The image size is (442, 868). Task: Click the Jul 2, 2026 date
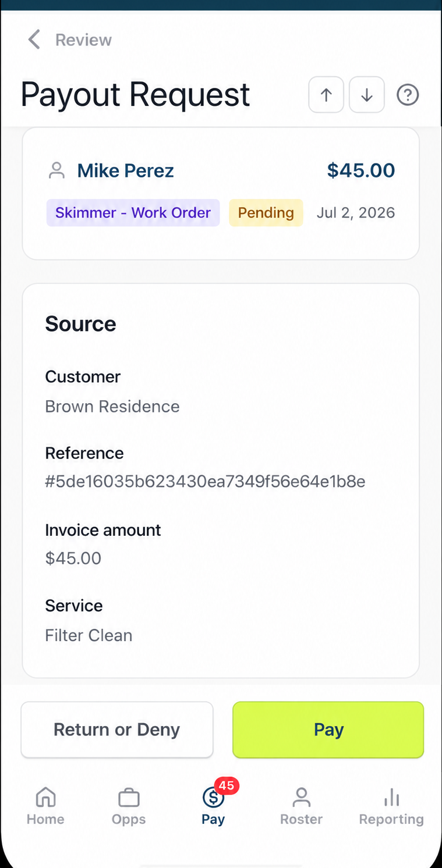[x=356, y=212]
